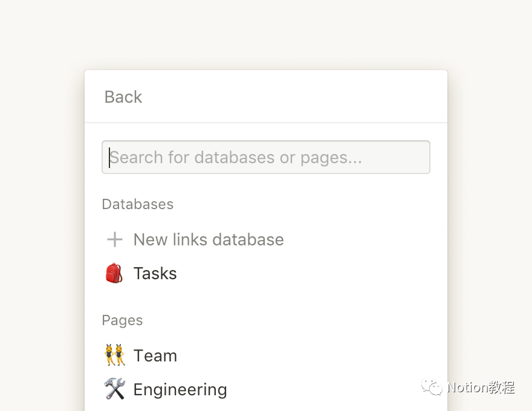Focus the Search for databases or pages field
532x411 pixels.
[266, 157]
